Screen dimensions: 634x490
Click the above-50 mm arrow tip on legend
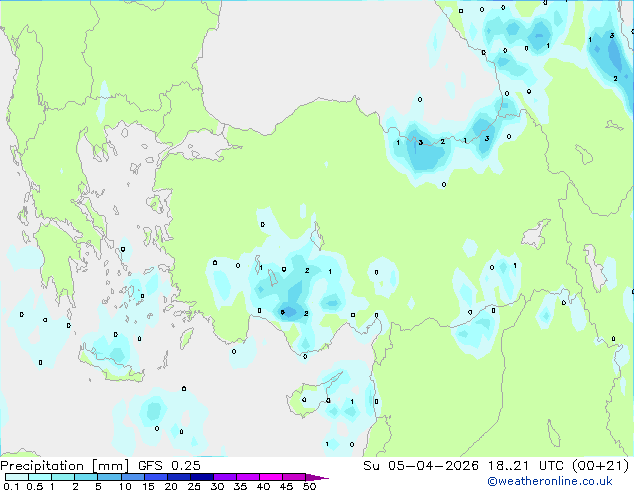point(317,477)
